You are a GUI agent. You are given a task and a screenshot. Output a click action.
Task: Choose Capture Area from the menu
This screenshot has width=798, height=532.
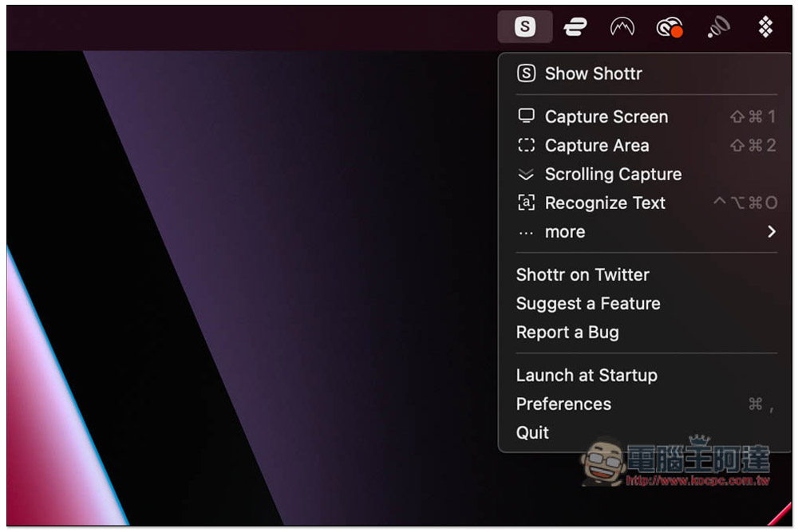coord(646,145)
